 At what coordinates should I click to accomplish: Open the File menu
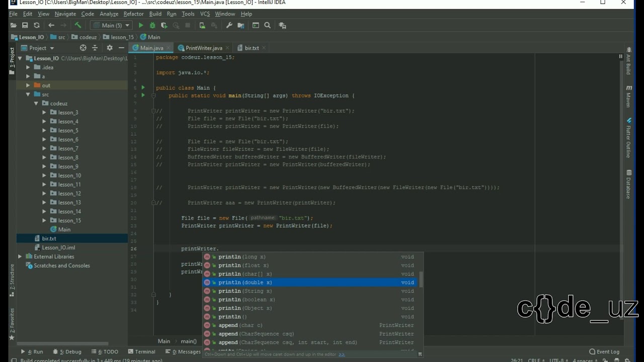point(13,14)
